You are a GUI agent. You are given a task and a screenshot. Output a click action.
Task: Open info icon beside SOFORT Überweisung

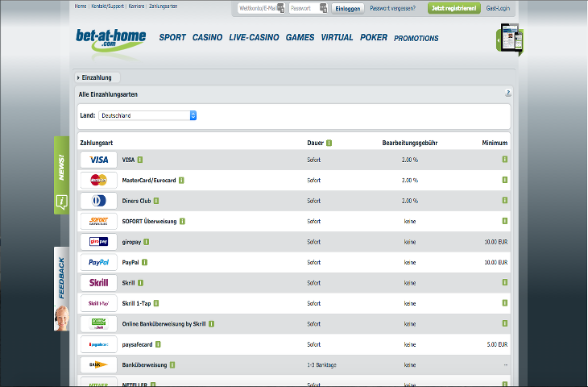pos(182,222)
